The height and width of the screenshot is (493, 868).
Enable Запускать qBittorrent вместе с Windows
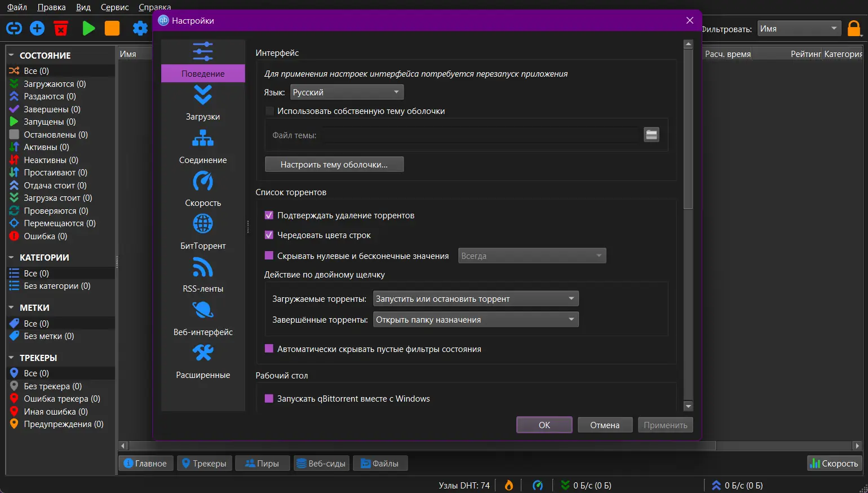click(x=269, y=399)
